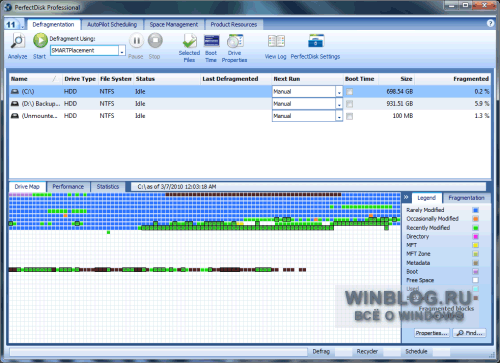Open Drive Properties icon
The width and height of the screenshot is (500, 363).
(x=235, y=41)
